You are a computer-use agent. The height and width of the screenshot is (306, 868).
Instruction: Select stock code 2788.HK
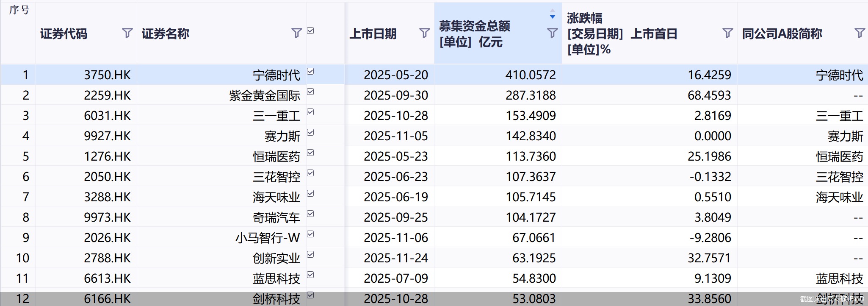[107, 258]
